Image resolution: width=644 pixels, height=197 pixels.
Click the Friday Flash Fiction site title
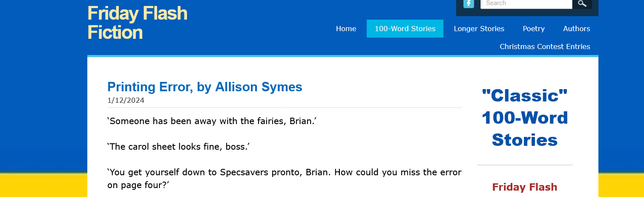click(x=137, y=23)
